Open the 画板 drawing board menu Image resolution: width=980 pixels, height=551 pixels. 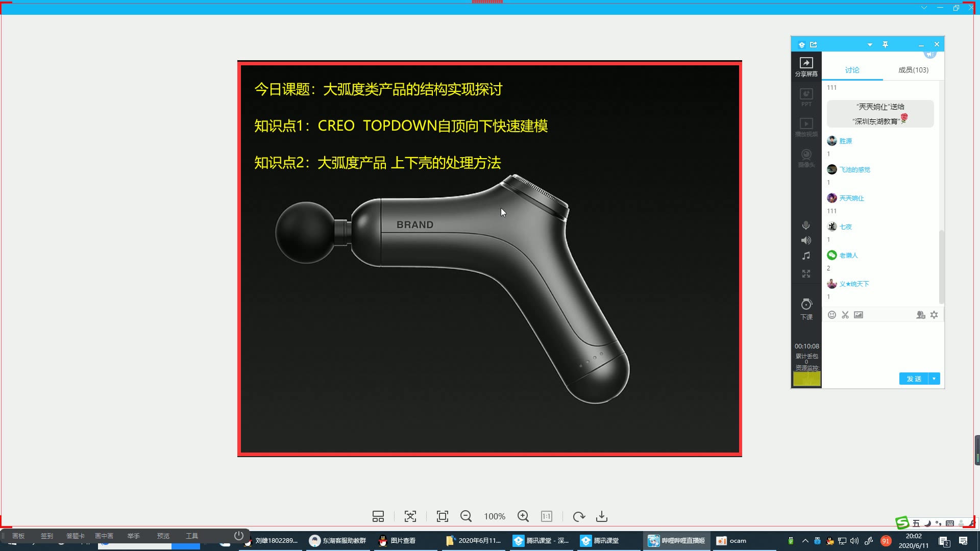point(18,536)
